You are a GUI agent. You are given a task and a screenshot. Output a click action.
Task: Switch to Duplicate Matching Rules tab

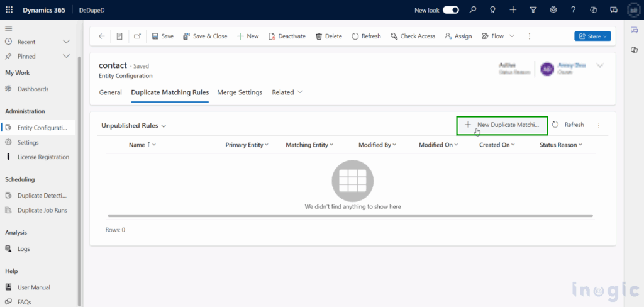point(170,92)
